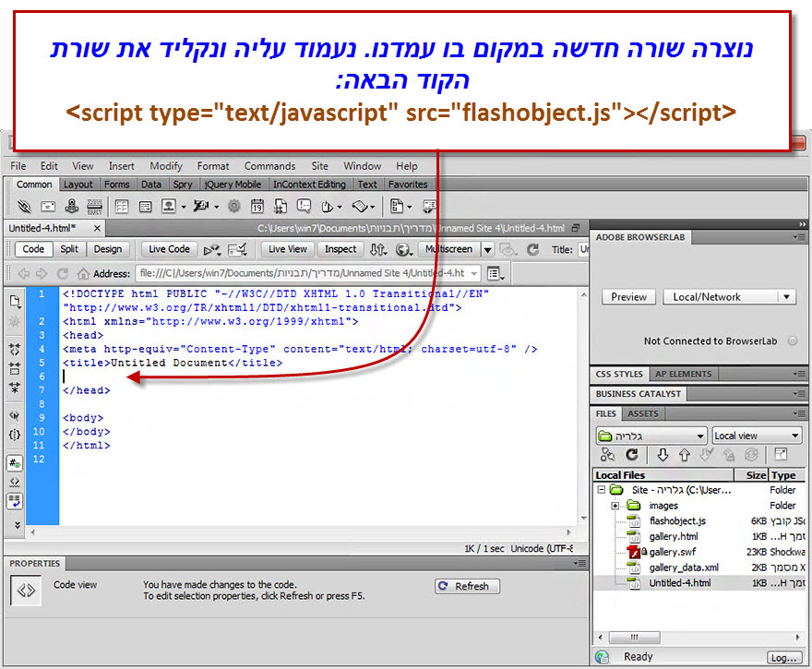Insert a Comment bubble icon
Image resolution: width=812 pixels, height=669 pixels.
pos(304,206)
